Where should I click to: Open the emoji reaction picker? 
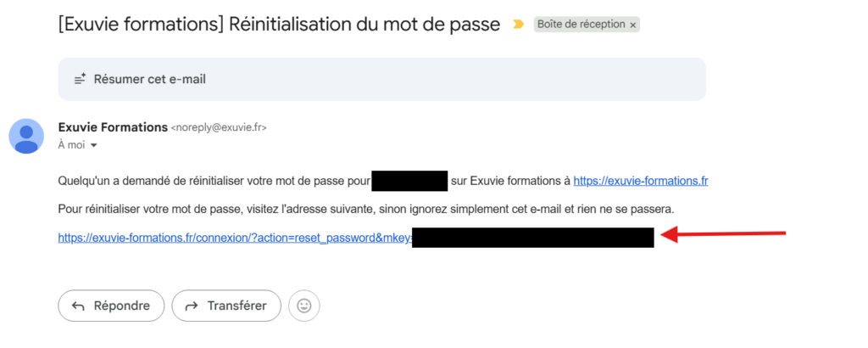click(304, 306)
